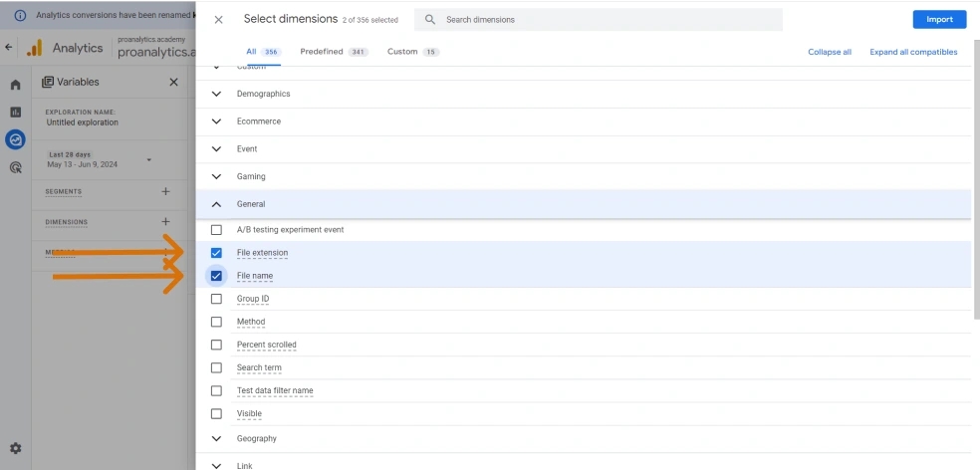
Task: Click Expand all compatibles link
Action: pos(913,52)
